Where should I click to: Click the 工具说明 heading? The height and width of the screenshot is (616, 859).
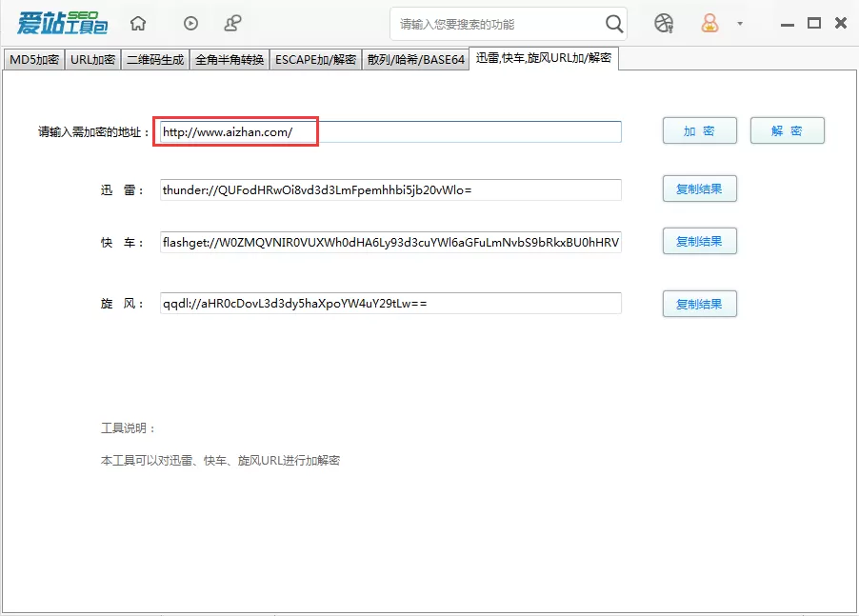tap(129, 428)
